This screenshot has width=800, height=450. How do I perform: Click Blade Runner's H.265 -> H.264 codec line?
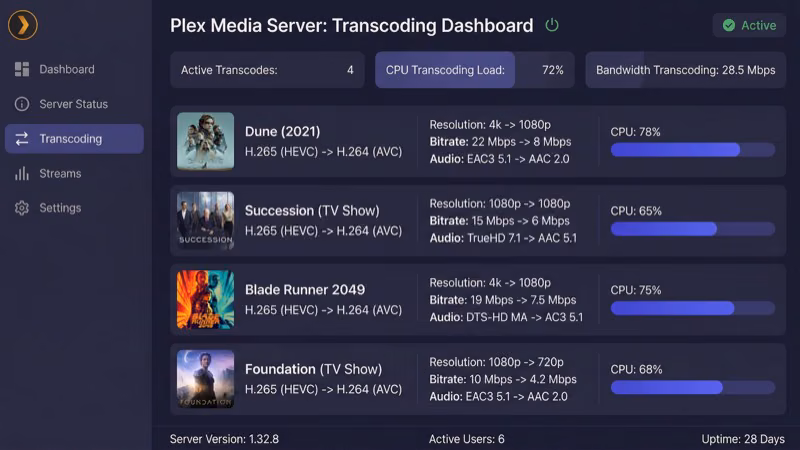point(323,310)
